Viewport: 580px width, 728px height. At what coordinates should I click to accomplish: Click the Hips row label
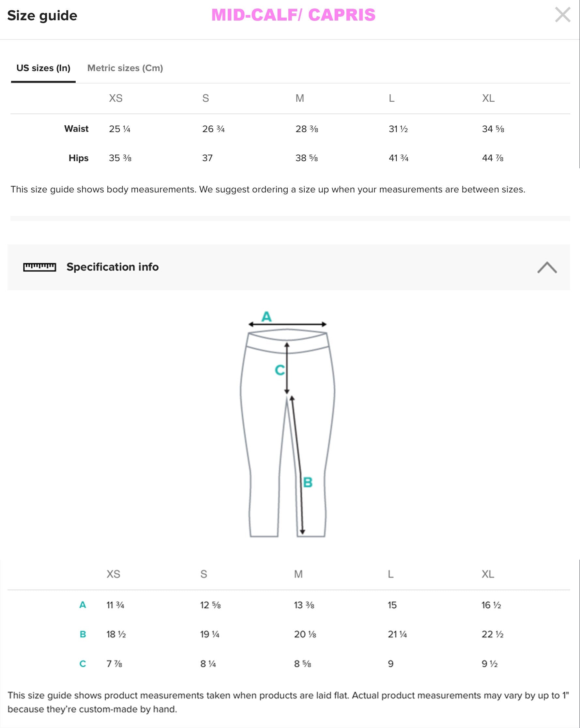tap(78, 158)
